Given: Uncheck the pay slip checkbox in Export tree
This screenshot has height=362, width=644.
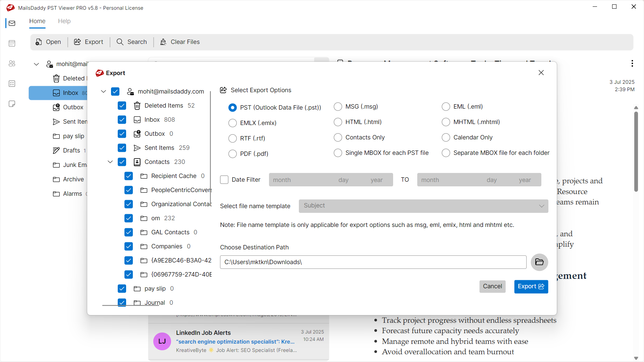Looking at the screenshot, I should (x=122, y=289).
